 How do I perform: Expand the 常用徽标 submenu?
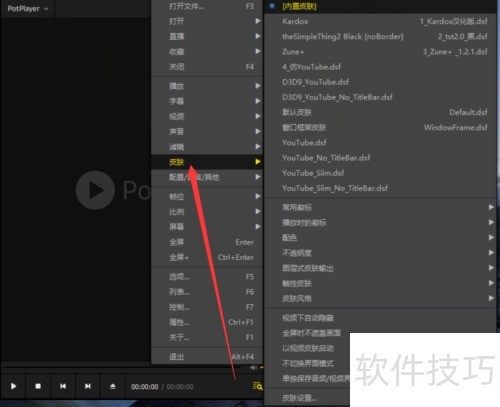pos(380,207)
